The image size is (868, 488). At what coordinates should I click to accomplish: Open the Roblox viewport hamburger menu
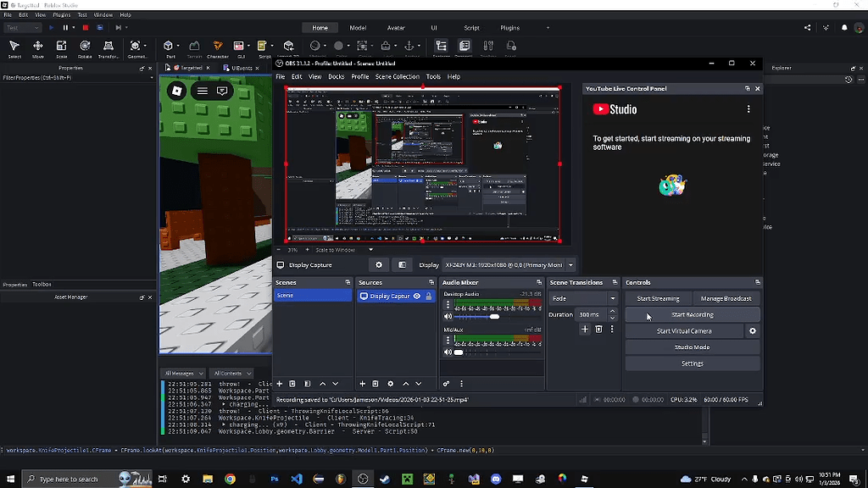202,91
